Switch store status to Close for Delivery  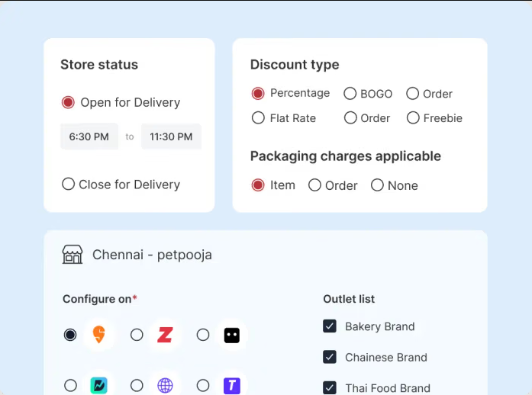coord(68,184)
